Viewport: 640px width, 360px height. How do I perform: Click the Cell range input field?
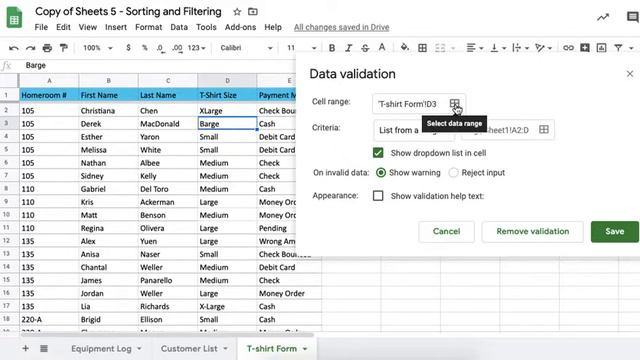(x=419, y=104)
